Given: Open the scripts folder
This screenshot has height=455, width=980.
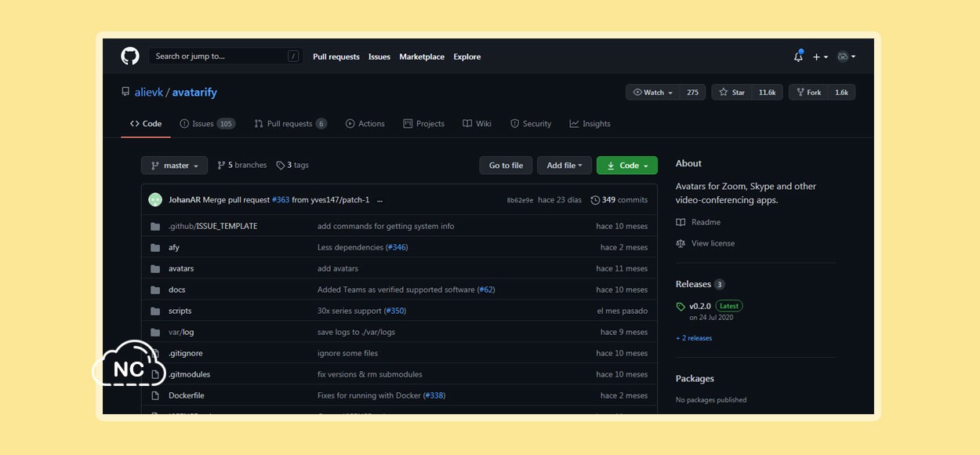Looking at the screenshot, I should 180,311.
